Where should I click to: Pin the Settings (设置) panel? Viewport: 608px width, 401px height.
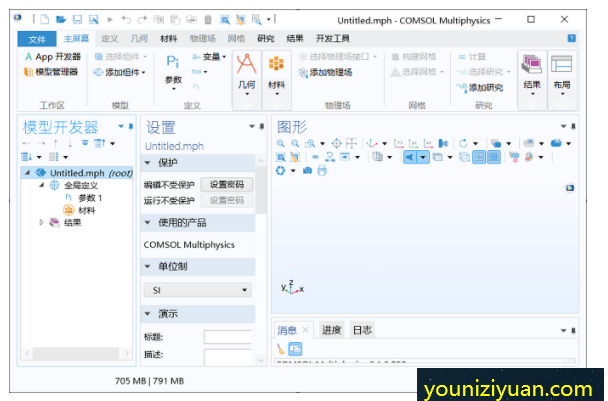click(262, 126)
